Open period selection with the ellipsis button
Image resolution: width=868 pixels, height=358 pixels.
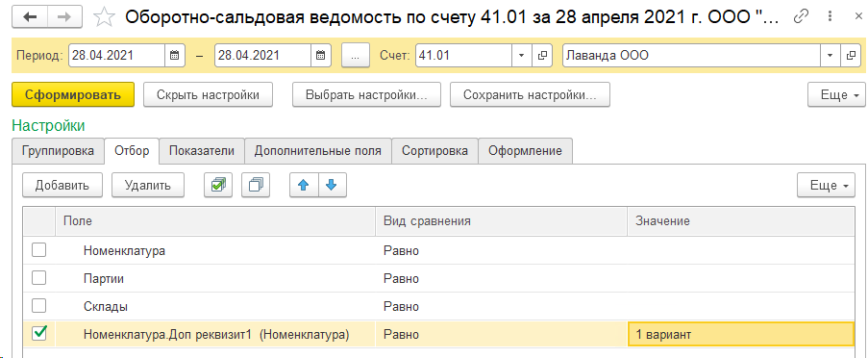356,56
